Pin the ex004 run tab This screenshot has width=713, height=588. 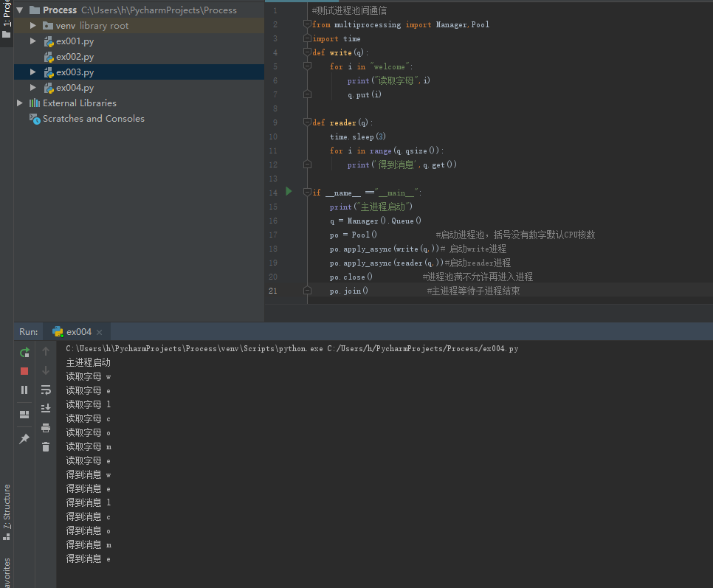(x=24, y=438)
